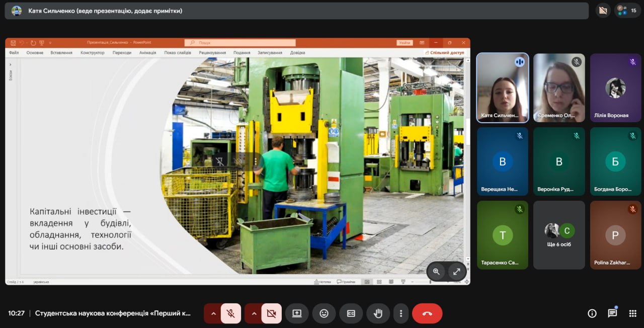Image resolution: width=644 pixels, height=328 pixels.
Task: Click the Анімація tab in PowerPoint
Action: coord(147,52)
